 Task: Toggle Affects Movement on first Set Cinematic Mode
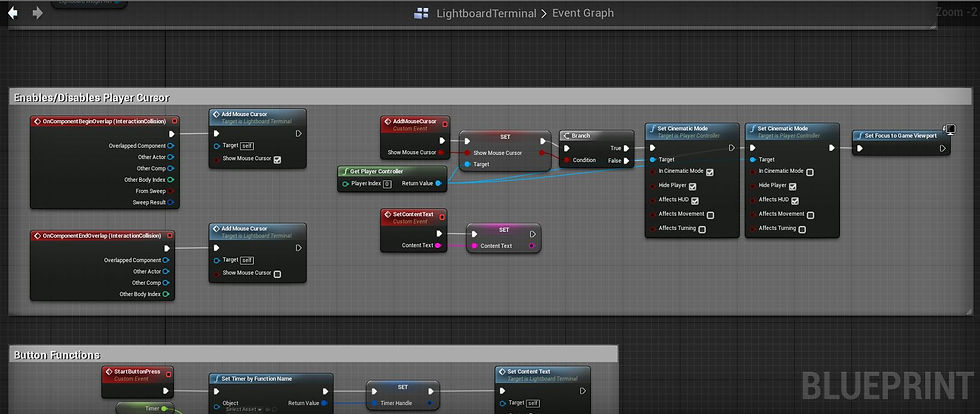710,215
